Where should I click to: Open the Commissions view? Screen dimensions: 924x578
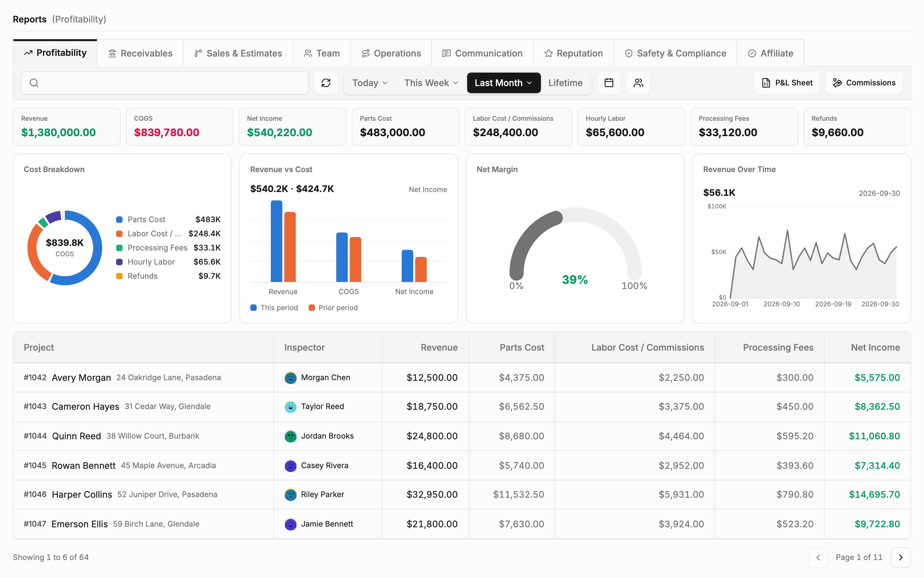pyautogui.click(x=864, y=83)
